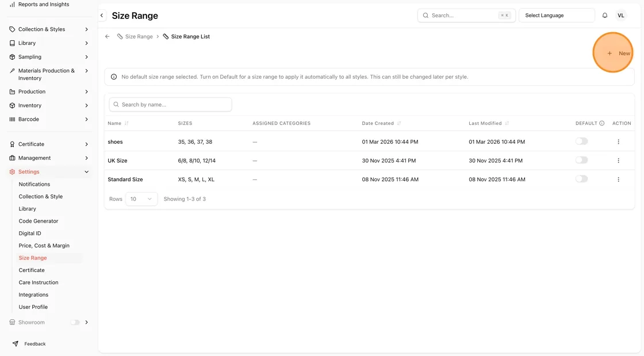This screenshot has width=644, height=356.
Task: Expand the Showroom menu chevron
Action: tap(87, 322)
